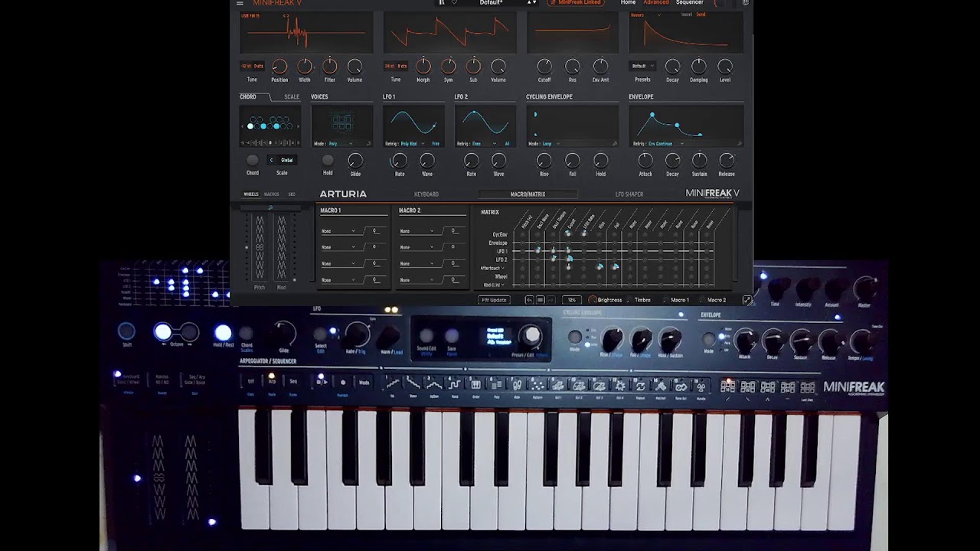The width and height of the screenshot is (980, 551).
Task: Click the Default* preset name
Action: pos(491,3)
